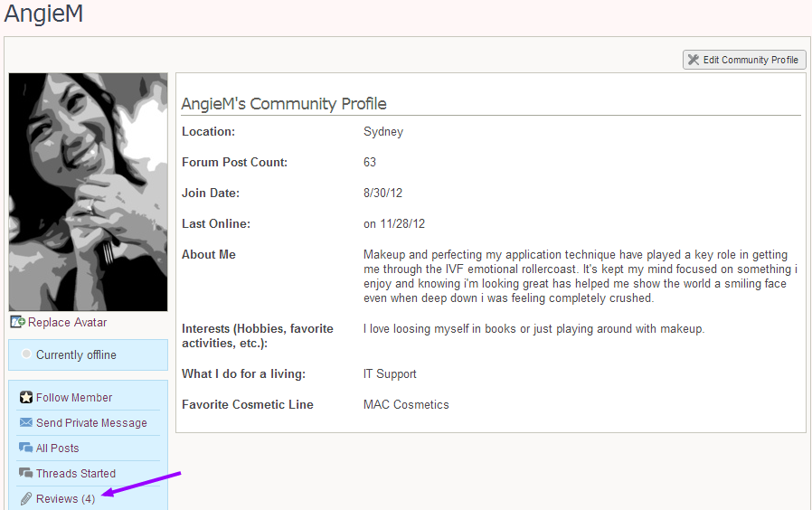Click the What I do for a living label
Viewport: 812px width, 510px height.
pos(244,373)
